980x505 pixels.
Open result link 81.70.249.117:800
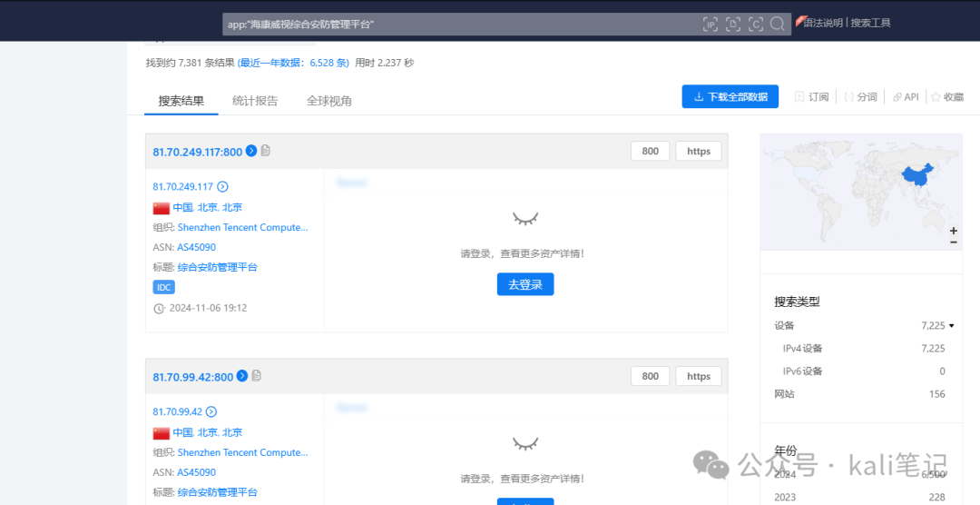coord(198,152)
